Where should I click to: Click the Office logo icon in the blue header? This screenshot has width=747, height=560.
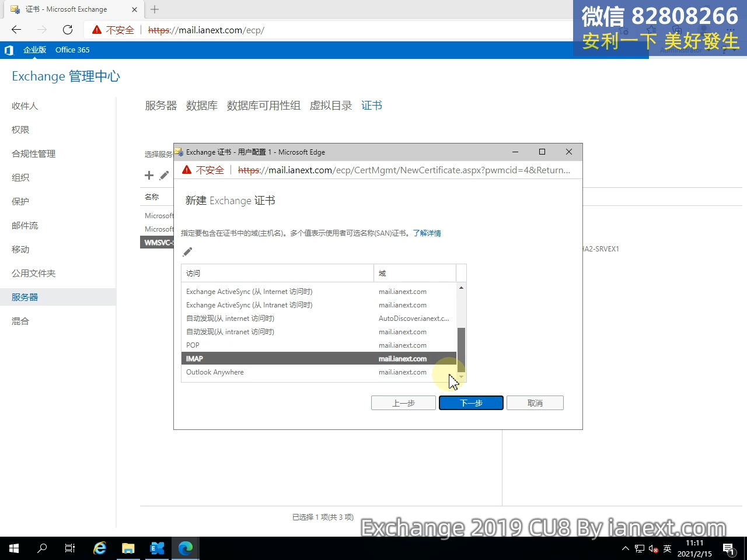[x=9, y=50]
